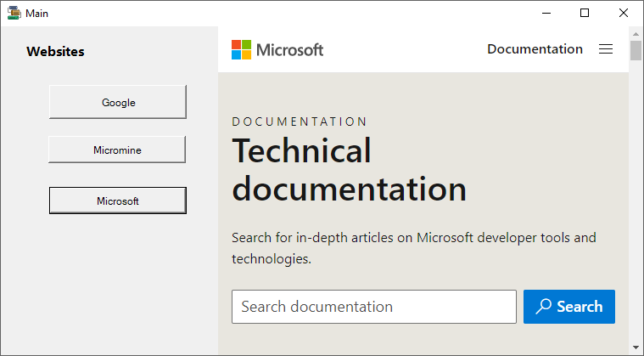This screenshot has height=356, width=644.
Task: Click the Websites panel heading
Action: [x=55, y=51]
